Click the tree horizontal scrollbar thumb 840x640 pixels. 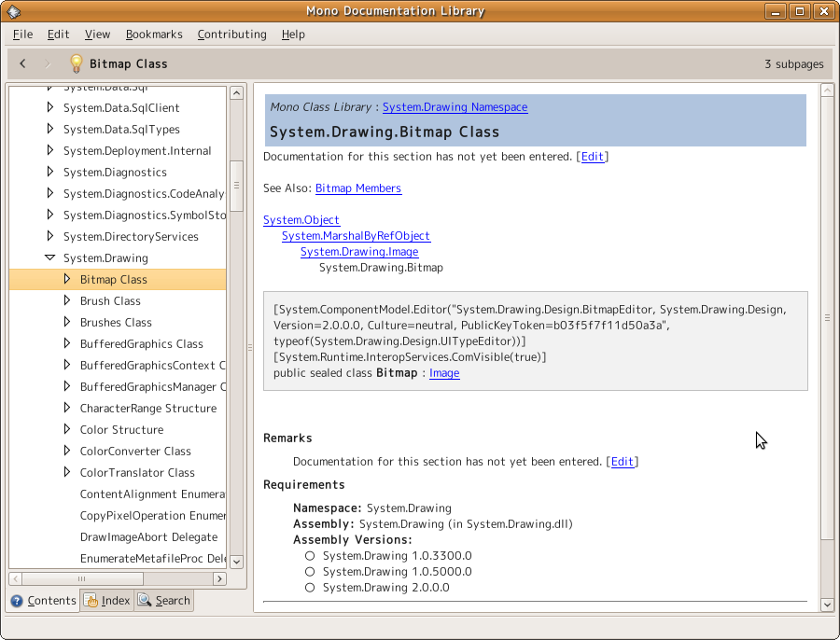tap(82, 578)
